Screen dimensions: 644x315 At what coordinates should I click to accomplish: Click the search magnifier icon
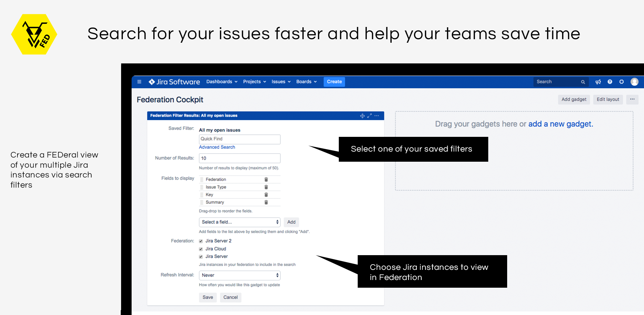583,82
